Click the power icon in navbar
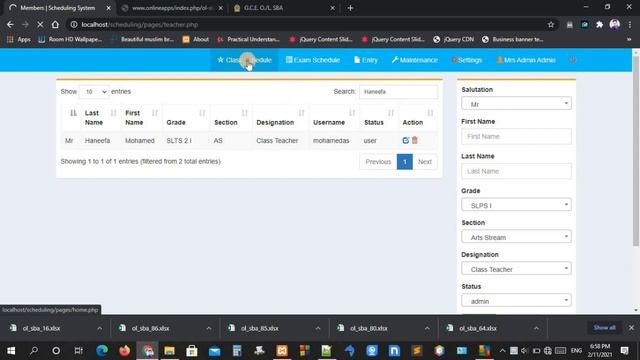The width and height of the screenshot is (640, 360). (573, 60)
